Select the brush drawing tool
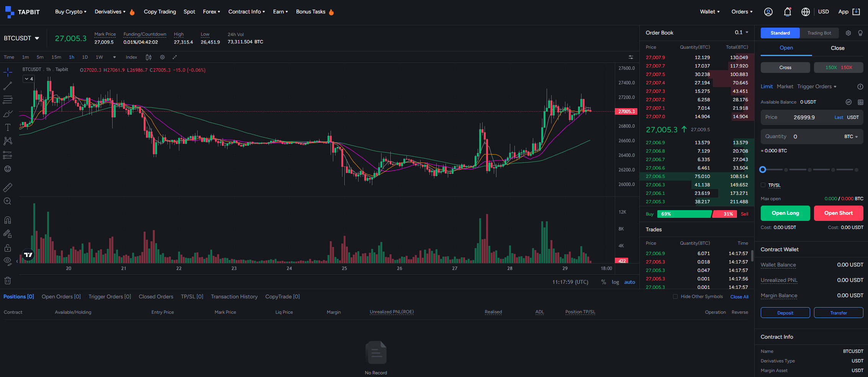Image resolution: width=868 pixels, height=377 pixels. (8, 114)
